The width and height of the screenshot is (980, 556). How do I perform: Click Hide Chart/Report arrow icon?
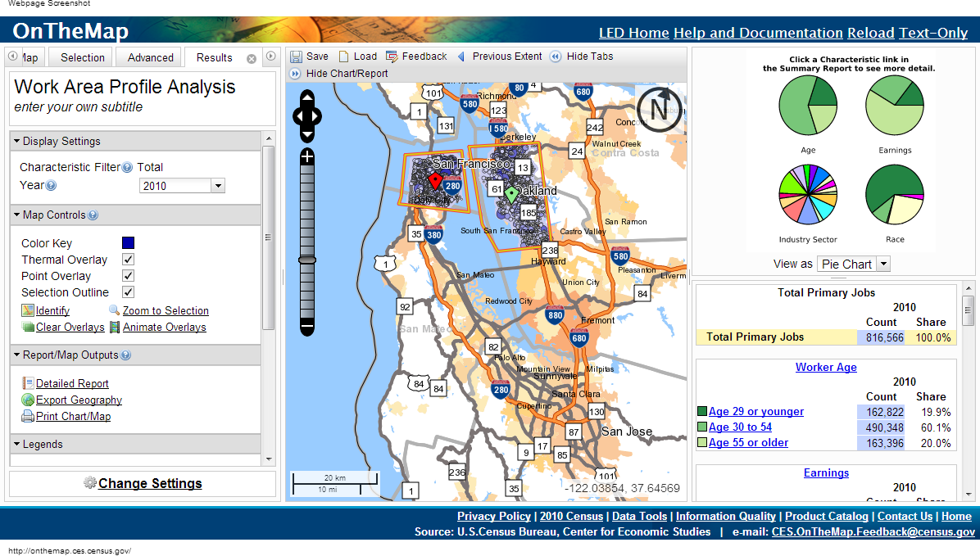click(x=295, y=74)
